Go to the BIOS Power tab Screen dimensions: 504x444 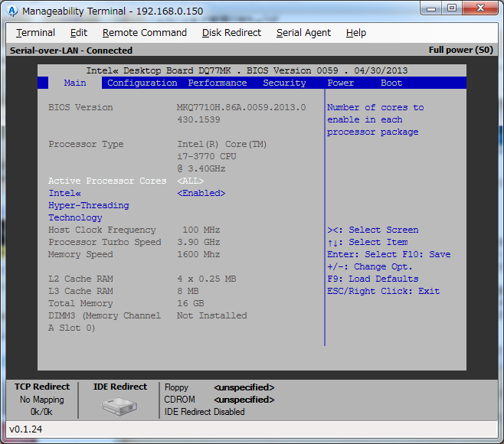pyautogui.click(x=340, y=83)
